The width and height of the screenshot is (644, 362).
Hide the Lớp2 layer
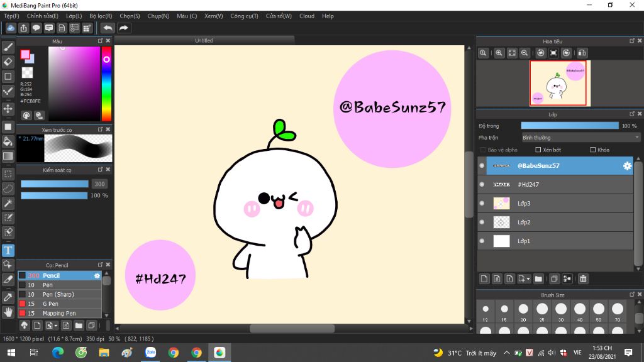click(482, 222)
